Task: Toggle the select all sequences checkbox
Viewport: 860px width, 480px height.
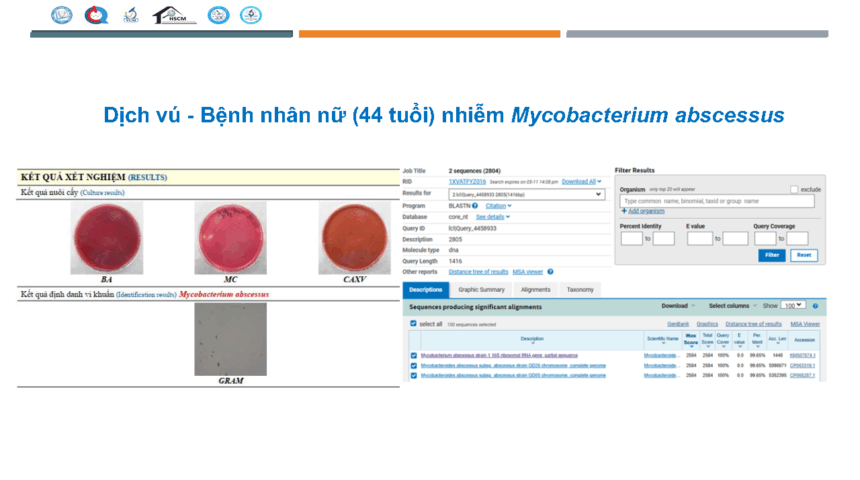Action: [414, 324]
